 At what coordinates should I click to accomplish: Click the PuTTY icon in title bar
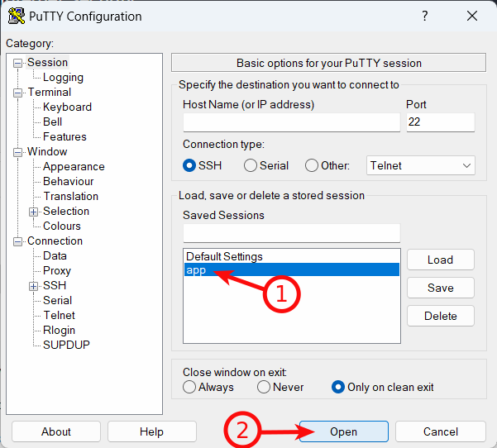pyautogui.click(x=17, y=17)
